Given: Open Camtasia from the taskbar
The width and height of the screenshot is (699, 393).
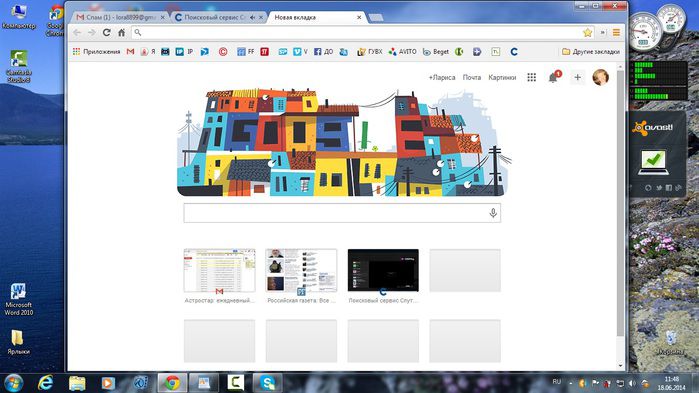Looking at the screenshot, I should coord(236,383).
